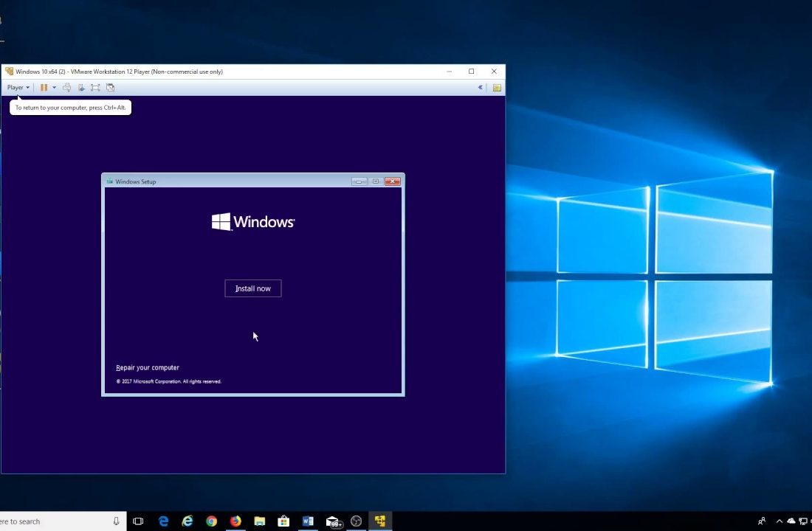Image resolution: width=812 pixels, height=531 pixels.
Task: Open the OneDrive cloud tray icon
Action: click(x=791, y=521)
